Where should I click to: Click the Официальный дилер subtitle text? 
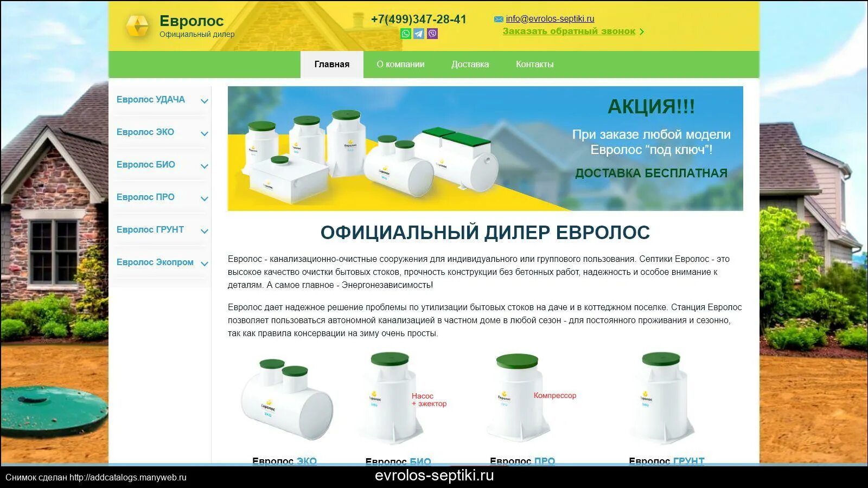(197, 34)
